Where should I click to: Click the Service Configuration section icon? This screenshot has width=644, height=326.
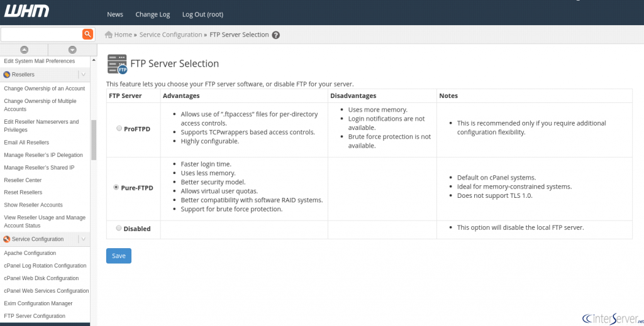tap(7, 239)
